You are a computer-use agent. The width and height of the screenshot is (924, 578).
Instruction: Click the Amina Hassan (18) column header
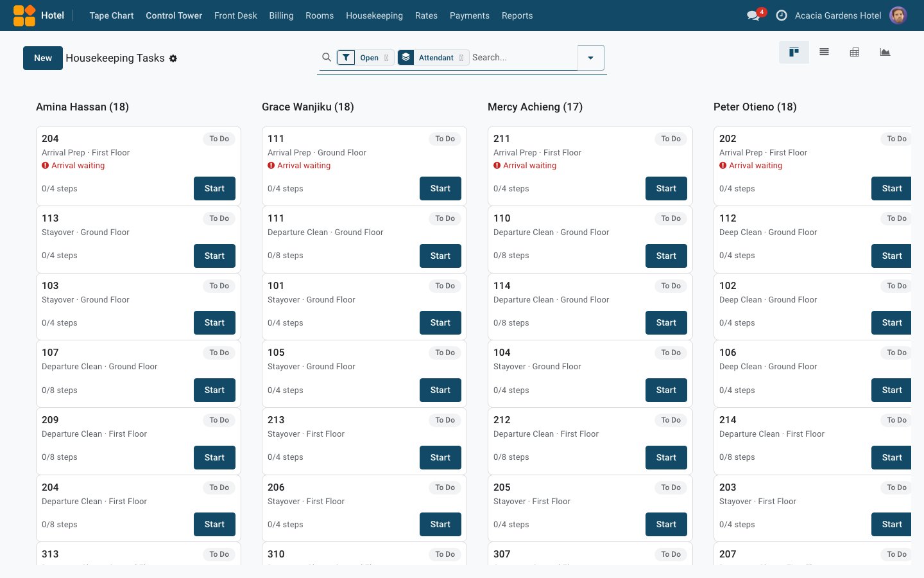tap(82, 107)
